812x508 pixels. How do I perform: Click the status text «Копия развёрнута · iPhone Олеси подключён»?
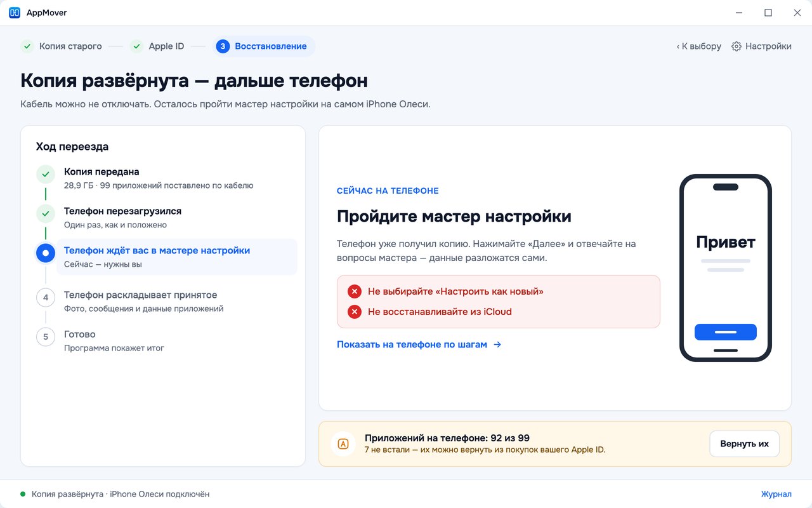(121, 494)
